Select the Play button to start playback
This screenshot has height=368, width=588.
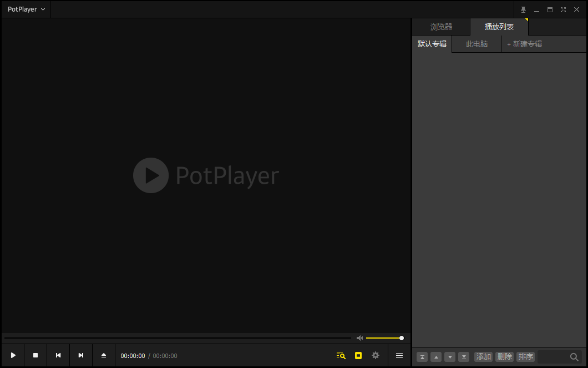coord(12,355)
